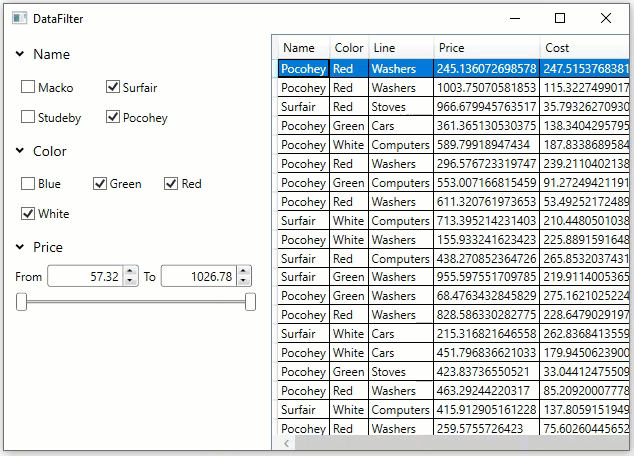The height and width of the screenshot is (456, 634).
Task: Increase the From price spinner value
Action: click(x=130, y=272)
